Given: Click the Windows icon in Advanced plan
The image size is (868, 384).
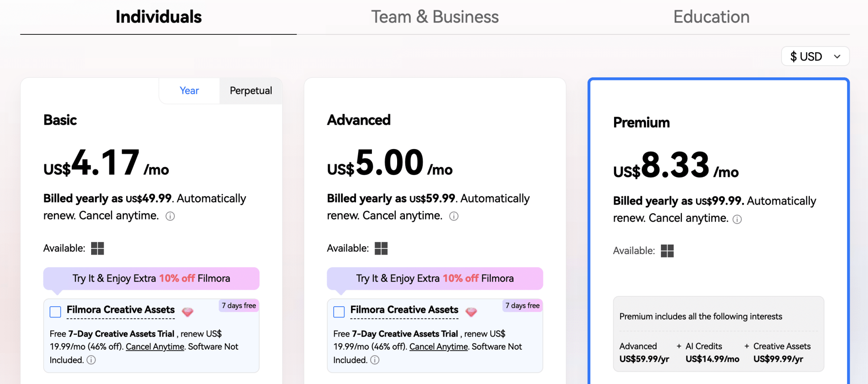Looking at the screenshot, I should click(381, 248).
